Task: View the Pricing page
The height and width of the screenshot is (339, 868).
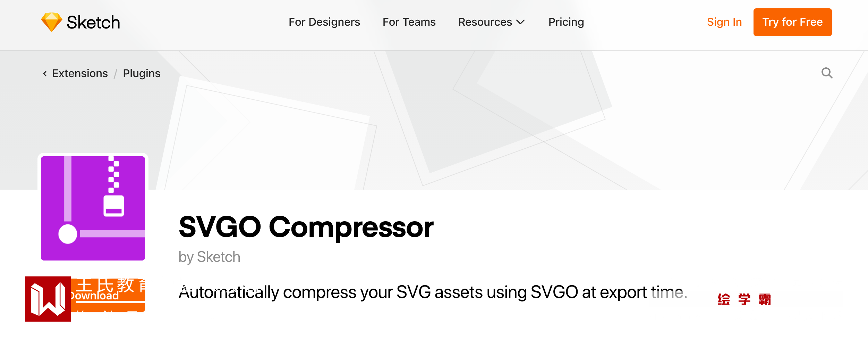Action: tap(566, 22)
